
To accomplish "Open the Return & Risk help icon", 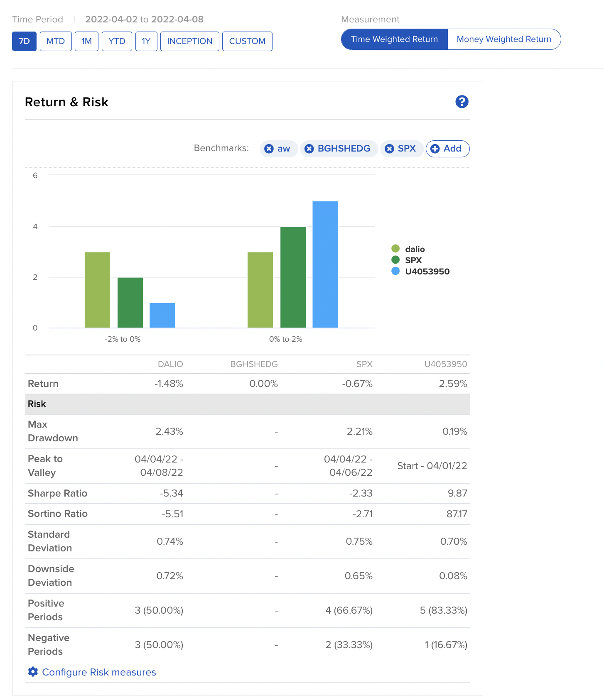I will (x=462, y=102).
